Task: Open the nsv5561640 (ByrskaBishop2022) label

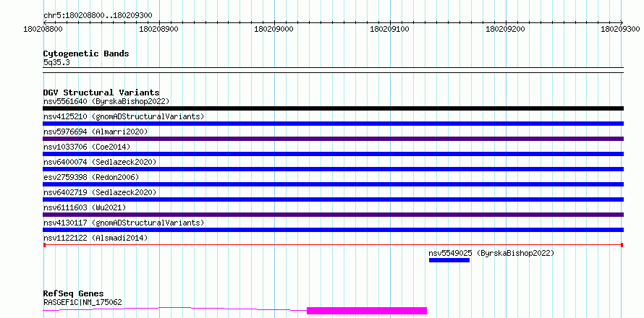Action: click(x=106, y=101)
